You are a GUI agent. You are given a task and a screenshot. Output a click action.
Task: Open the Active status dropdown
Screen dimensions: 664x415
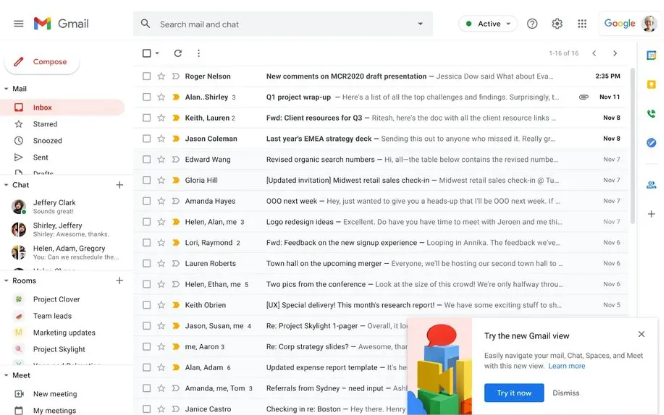pyautogui.click(x=488, y=24)
